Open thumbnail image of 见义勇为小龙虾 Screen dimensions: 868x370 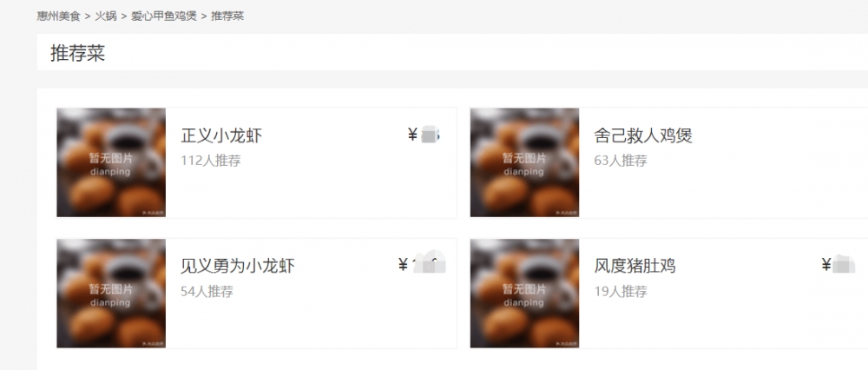[x=111, y=294]
